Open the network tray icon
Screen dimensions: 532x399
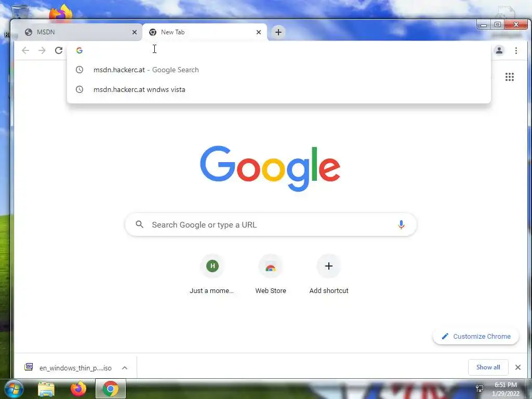point(480,388)
